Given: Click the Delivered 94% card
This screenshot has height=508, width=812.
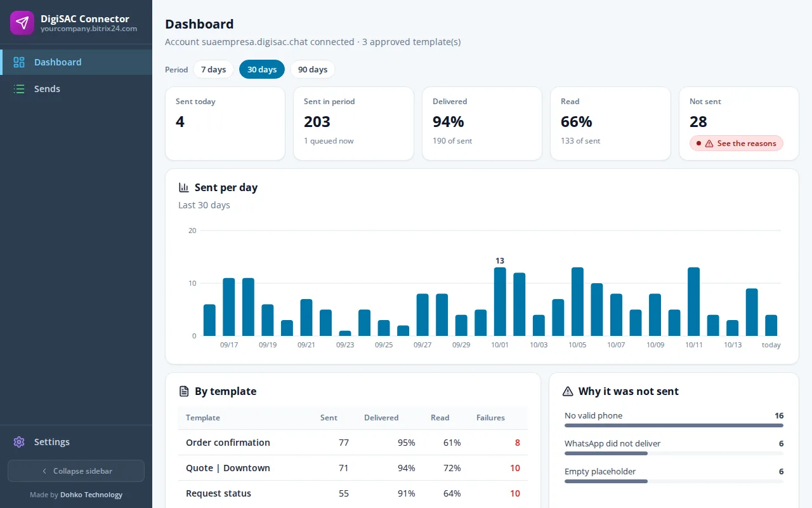Looking at the screenshot, I should [482, 124].
